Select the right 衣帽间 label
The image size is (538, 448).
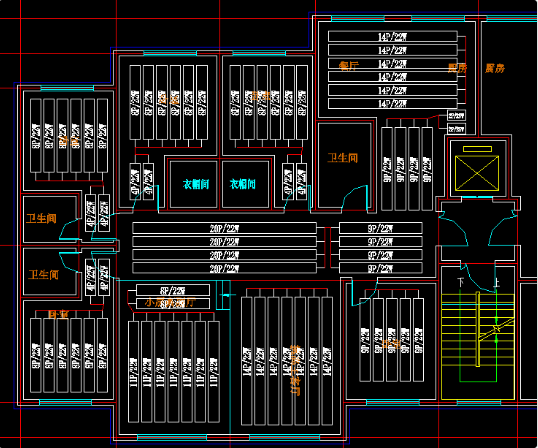click(243, 184)
